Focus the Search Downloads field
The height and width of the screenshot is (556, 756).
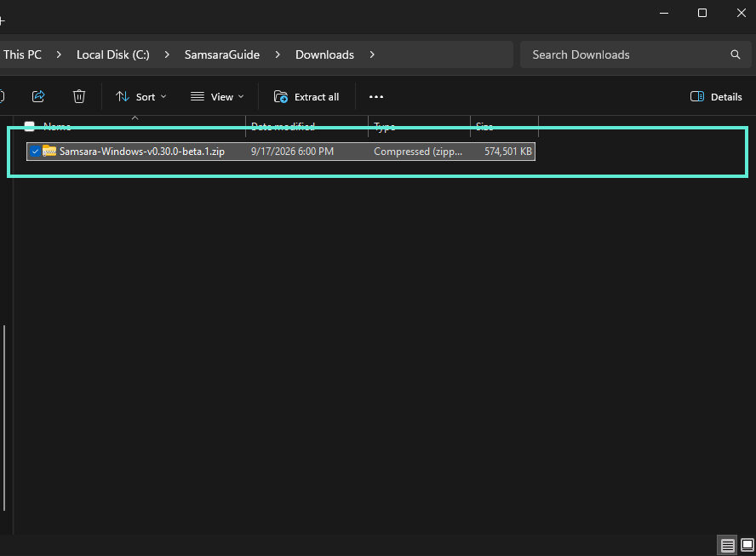[x=635, y=54]
